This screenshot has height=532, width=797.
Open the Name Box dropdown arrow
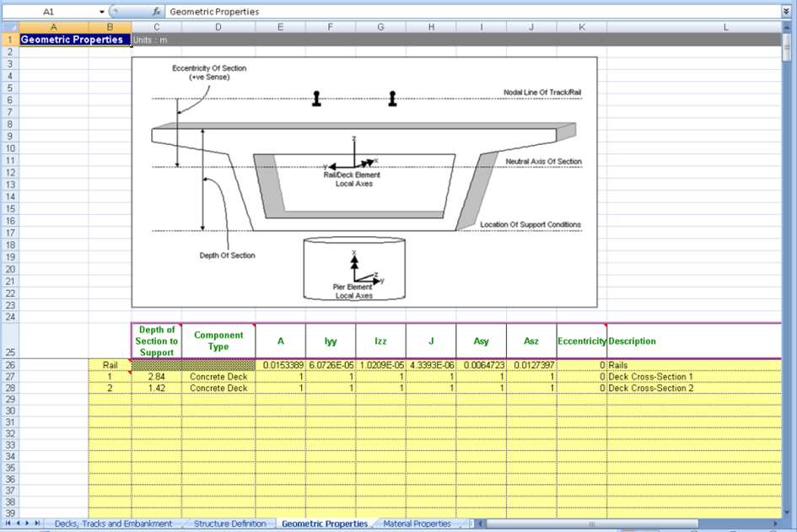102,12
